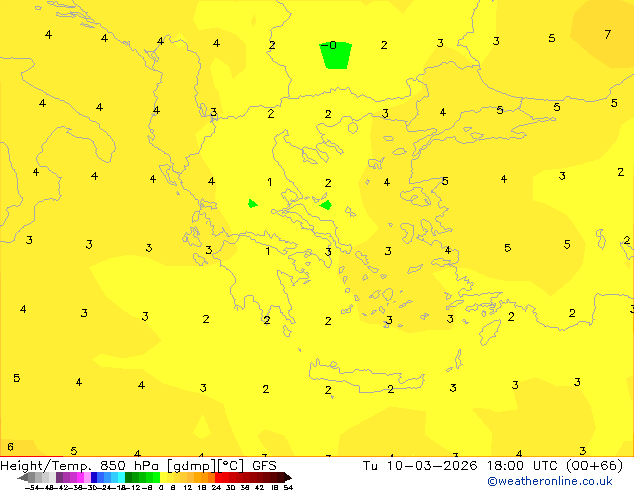Click the gray left arrow of the color scale

pos(23,478)
